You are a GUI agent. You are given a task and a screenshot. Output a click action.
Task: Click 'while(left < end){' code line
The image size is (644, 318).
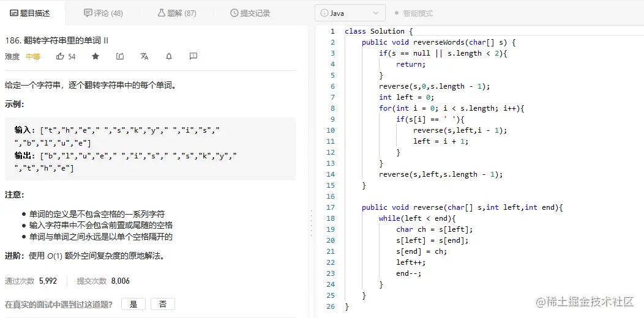[417, 218]
